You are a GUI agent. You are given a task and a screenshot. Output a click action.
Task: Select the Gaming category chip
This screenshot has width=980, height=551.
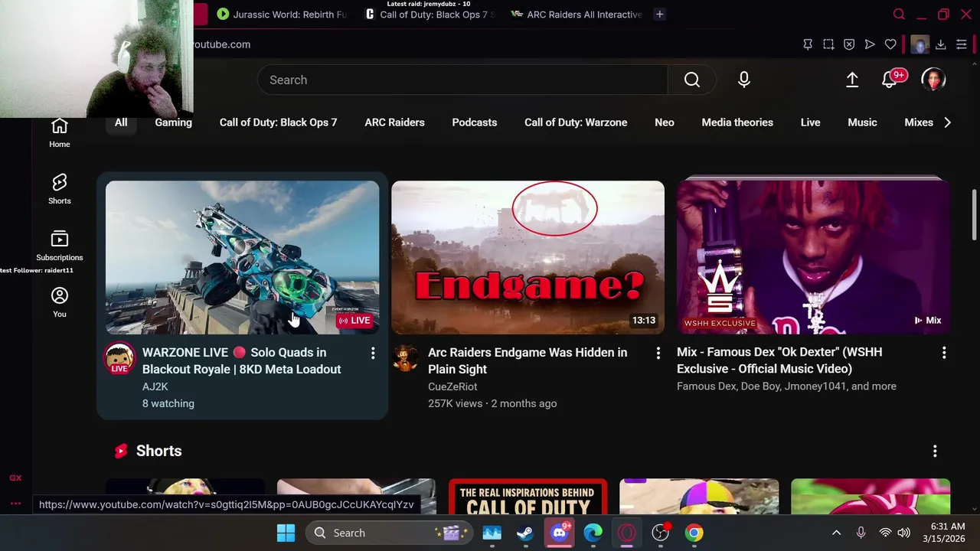[x=173, y=122]
